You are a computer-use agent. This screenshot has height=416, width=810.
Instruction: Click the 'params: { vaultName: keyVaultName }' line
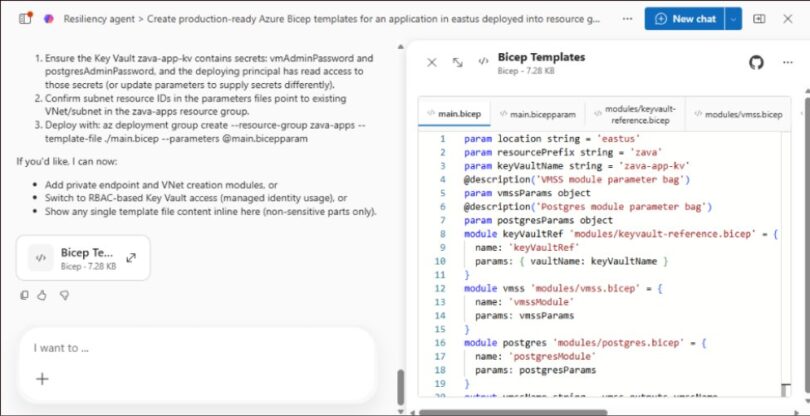(x=572, y=261)
